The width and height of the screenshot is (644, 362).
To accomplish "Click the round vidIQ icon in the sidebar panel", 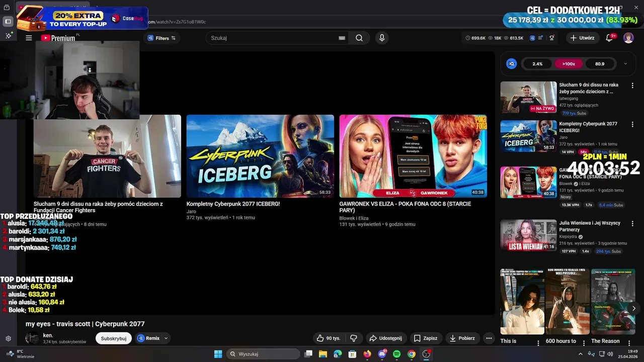I will pyautogui.click(x=512, y=64).
